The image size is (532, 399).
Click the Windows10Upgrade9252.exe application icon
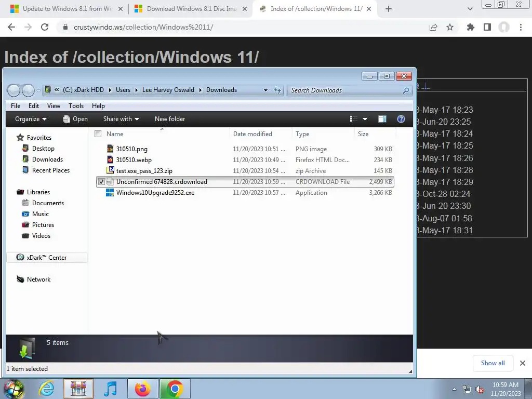pos(110,192)
